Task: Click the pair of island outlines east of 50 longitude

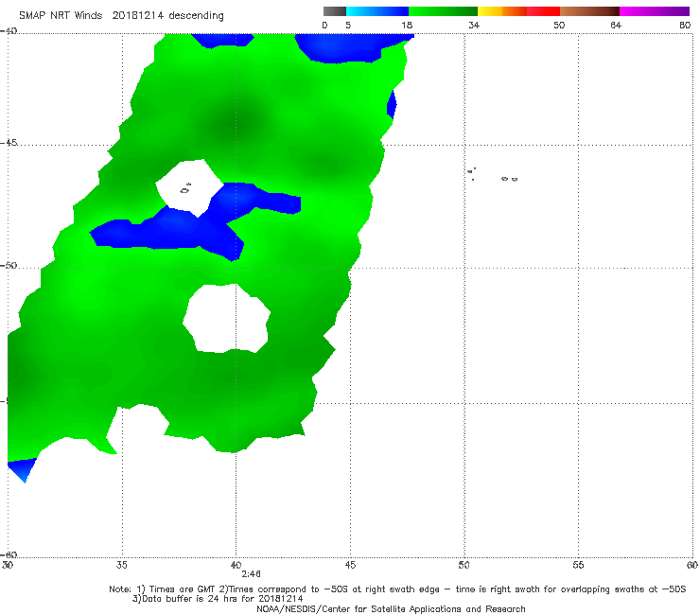Action: (x=509, y=179)
